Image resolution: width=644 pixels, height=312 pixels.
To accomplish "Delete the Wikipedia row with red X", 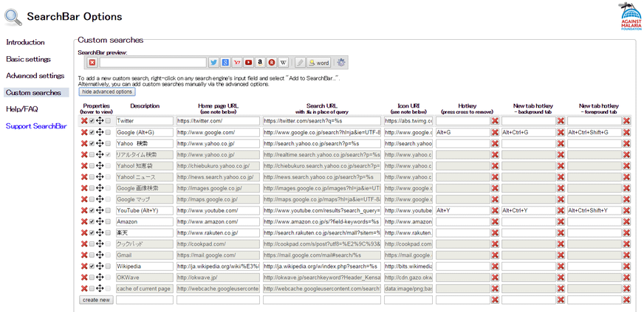I will click(x=84, y=266).
